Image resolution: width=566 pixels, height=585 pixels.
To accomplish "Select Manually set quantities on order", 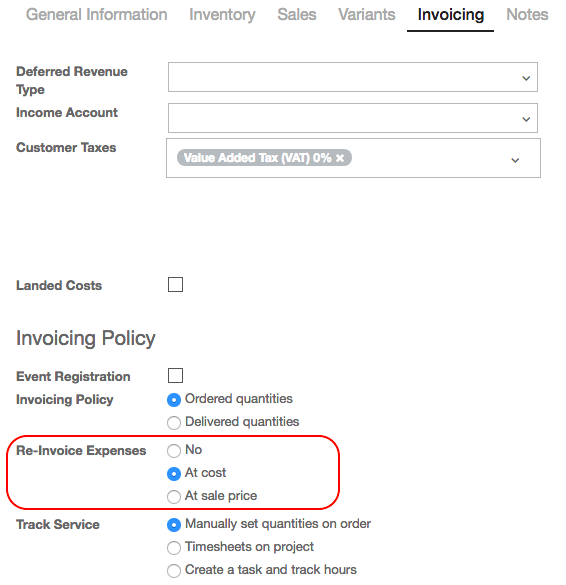I will click(x=174, y=525).
